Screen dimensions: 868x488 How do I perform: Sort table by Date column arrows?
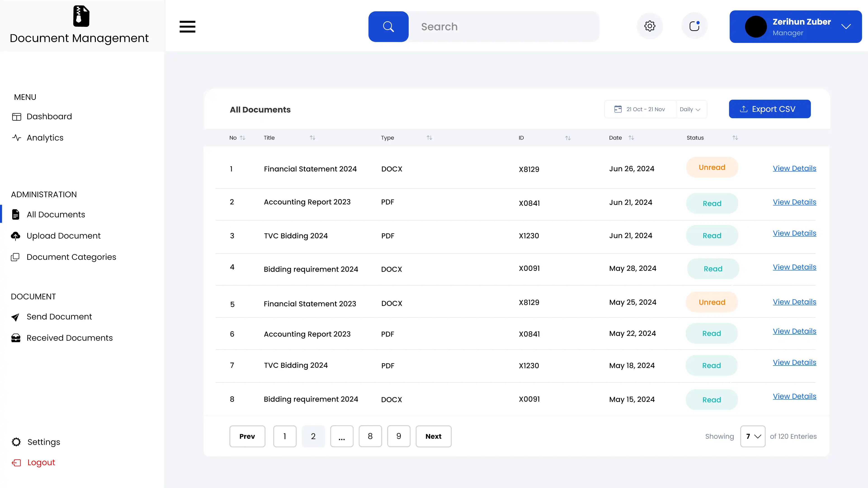coord(631,138)
